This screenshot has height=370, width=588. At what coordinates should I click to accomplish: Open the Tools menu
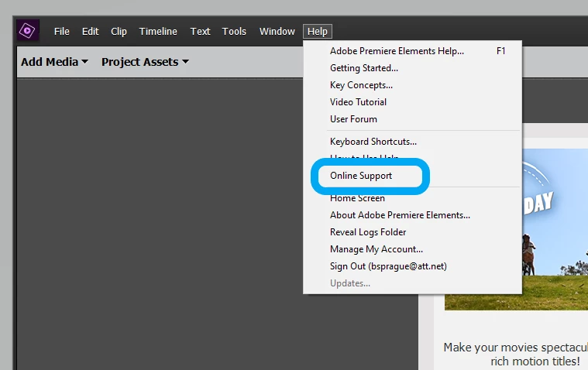click(x=234, y=32)
